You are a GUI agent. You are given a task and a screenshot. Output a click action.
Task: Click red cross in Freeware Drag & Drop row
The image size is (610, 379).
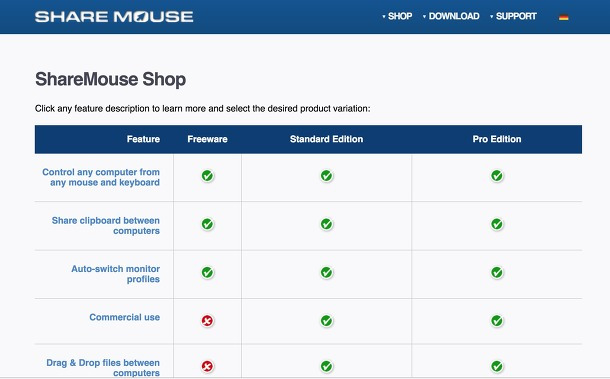click(x=207, y=366)
